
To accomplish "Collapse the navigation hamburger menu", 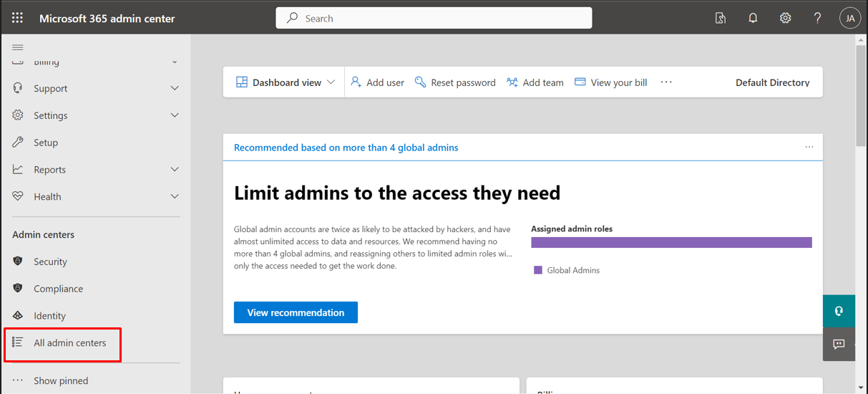I will 18,47.
